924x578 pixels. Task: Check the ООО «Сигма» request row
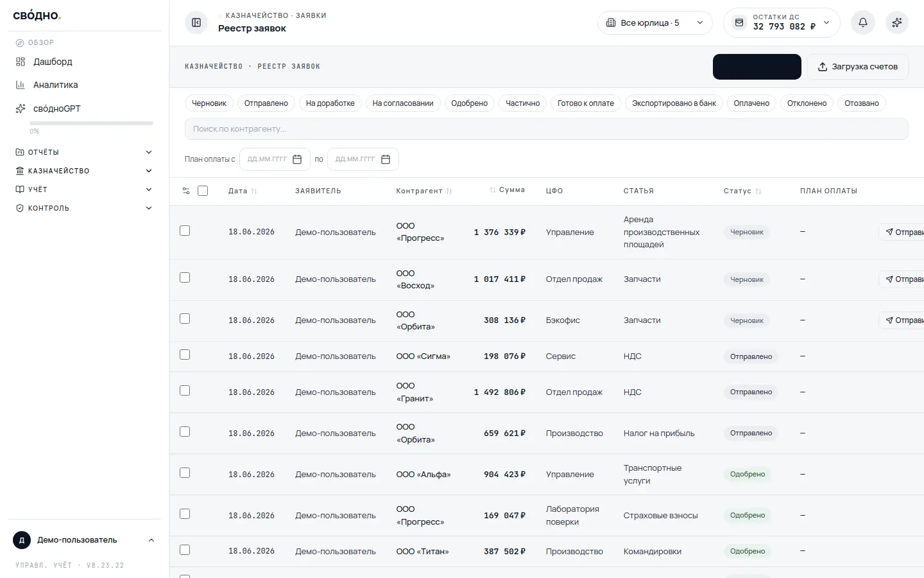click(x=185, y=355)
